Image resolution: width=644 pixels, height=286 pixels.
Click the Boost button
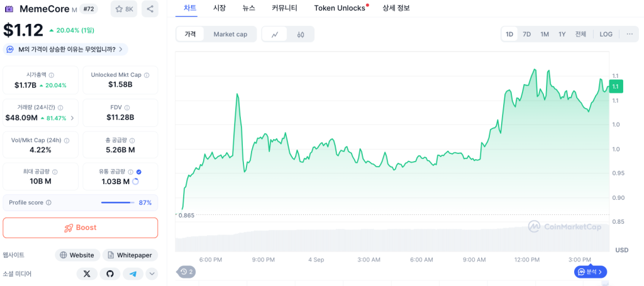pyautogui.click(x=80, y=228)
